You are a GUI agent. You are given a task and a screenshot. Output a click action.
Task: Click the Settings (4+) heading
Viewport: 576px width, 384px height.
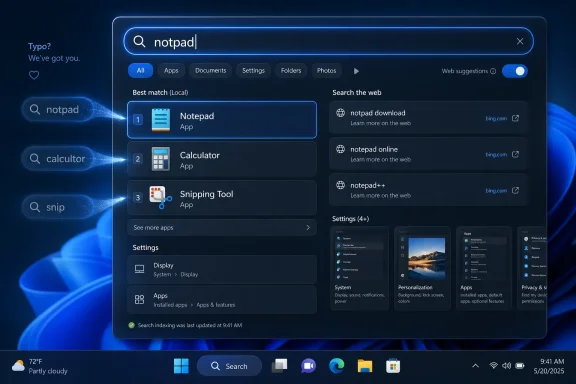tap(350, 219)
